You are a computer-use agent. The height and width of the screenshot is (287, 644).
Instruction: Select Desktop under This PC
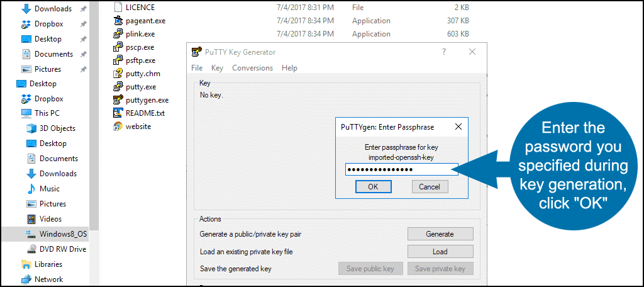click(x=53, y=143)
